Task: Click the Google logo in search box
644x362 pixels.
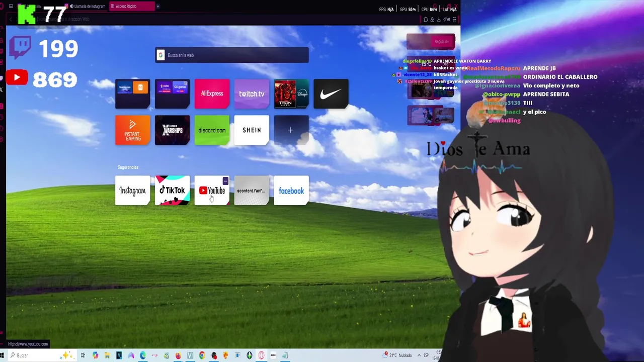Action: pos(160,55)
